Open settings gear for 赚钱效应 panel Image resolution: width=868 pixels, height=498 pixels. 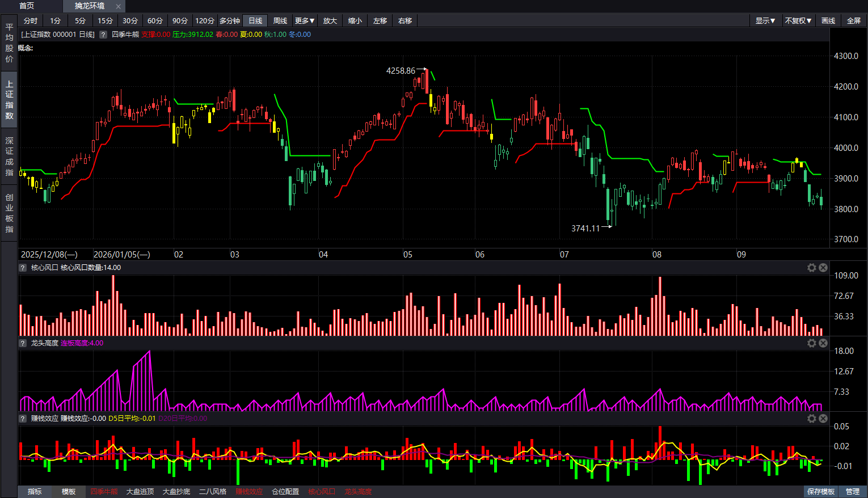coord(812,419)
